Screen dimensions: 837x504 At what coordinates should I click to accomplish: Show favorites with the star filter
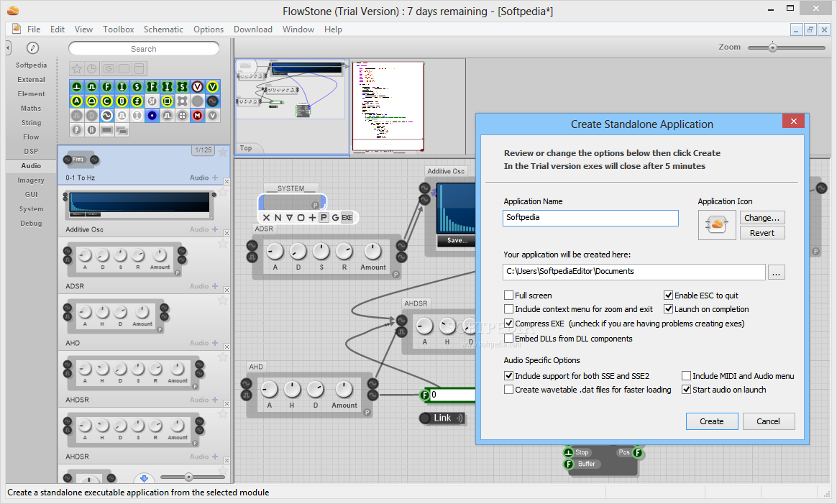click(x=77, y=68)
